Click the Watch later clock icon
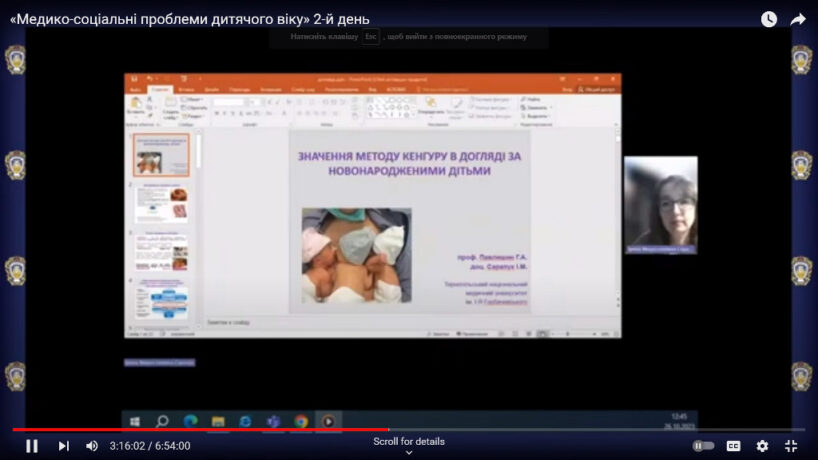 pos(768,19)
